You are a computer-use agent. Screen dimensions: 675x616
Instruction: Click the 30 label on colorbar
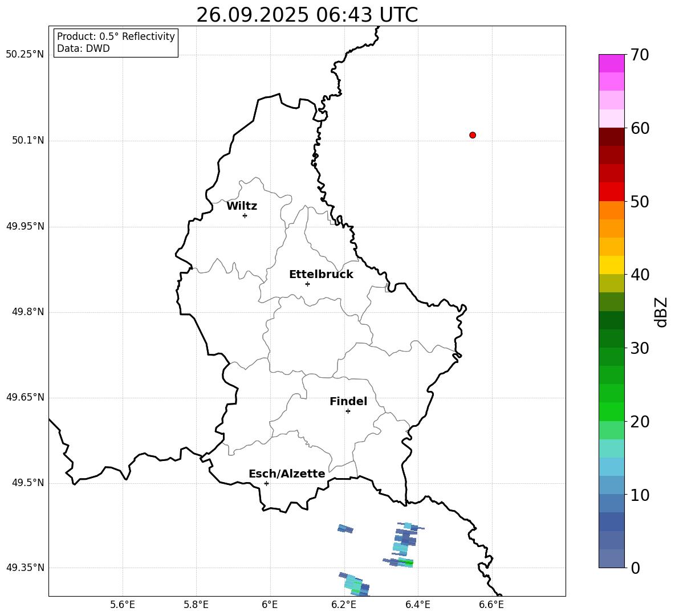pos(640,348)
